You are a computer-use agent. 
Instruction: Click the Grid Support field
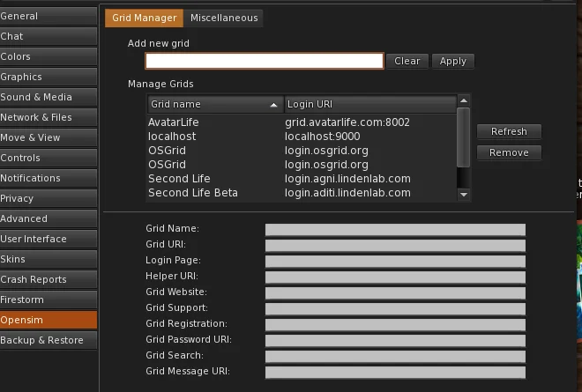pyautogui.click(x=395, y=308)
